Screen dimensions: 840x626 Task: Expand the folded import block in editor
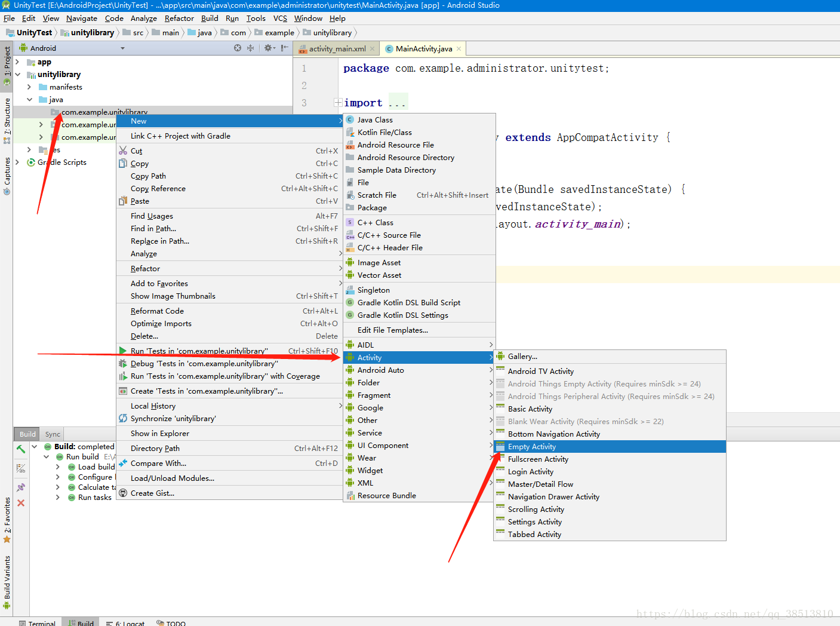click(338, 103)
